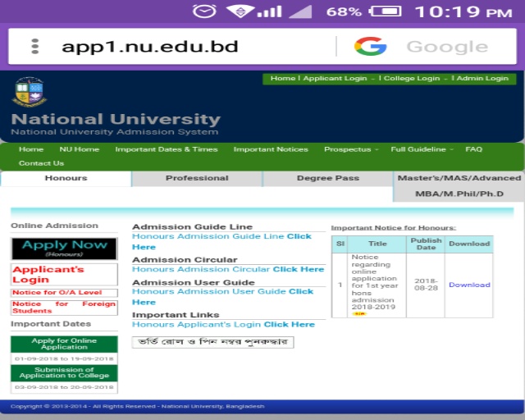The height and width of the screenshot is (420, 525).
Task: Select Home in the green menu
Action: tap(31, 149)
